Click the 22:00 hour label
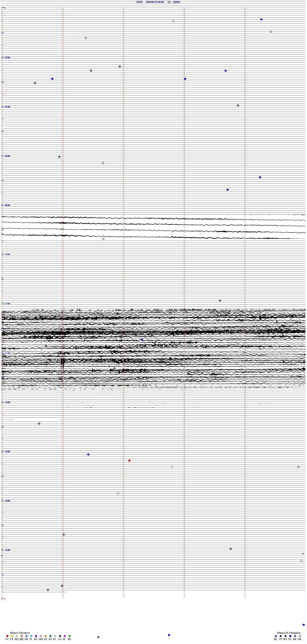 [8, 550]
